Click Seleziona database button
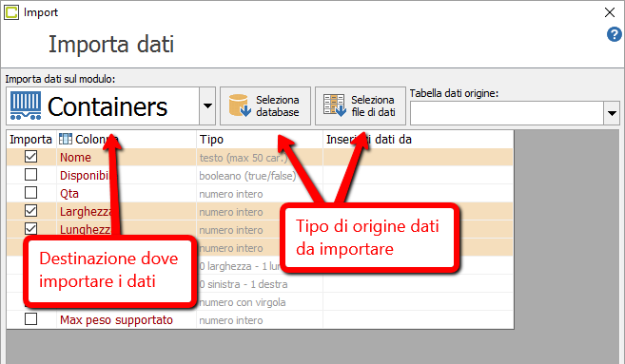625x364 pixels. 265,105
